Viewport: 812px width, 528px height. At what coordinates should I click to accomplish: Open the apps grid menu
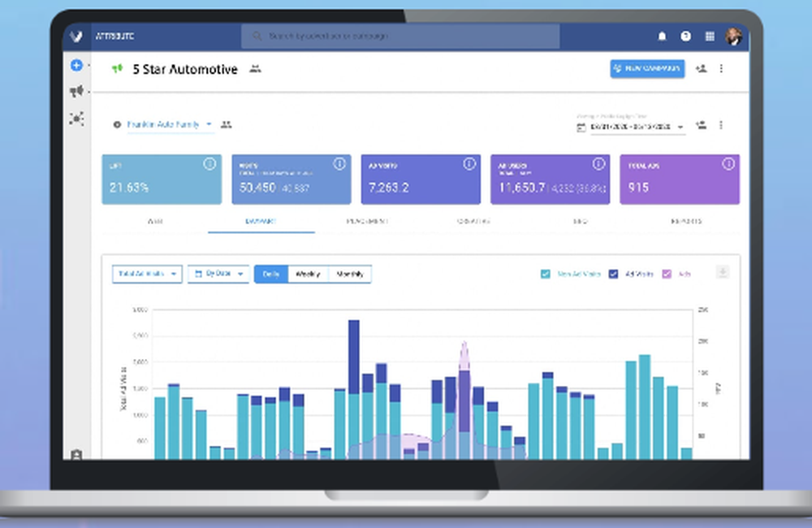(710, 37)
